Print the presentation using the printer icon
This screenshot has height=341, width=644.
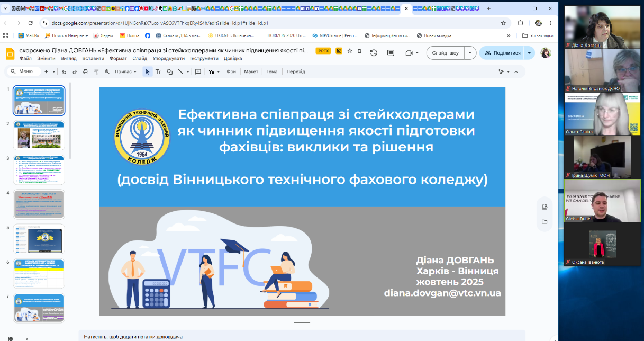coord(86,71)
